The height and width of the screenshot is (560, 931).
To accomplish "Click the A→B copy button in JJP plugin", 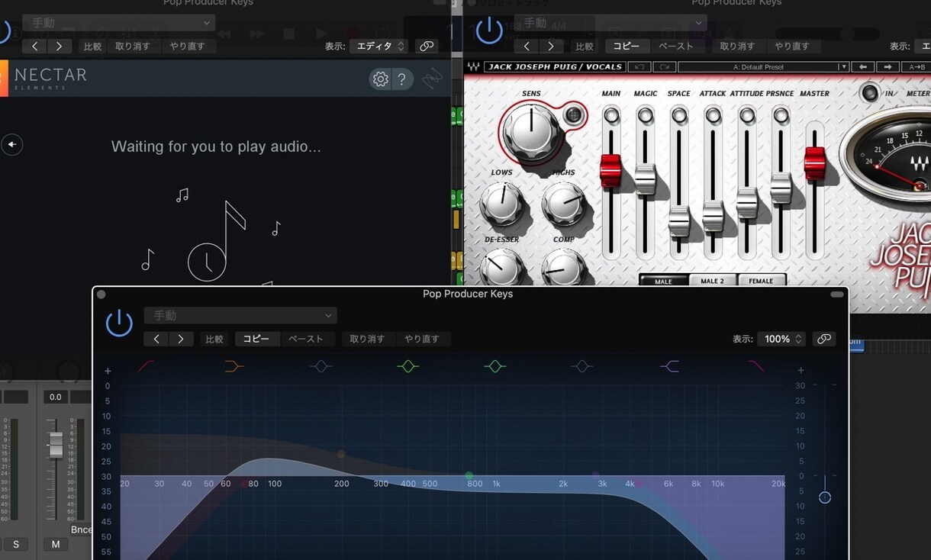I will click(x=916, y=67).
